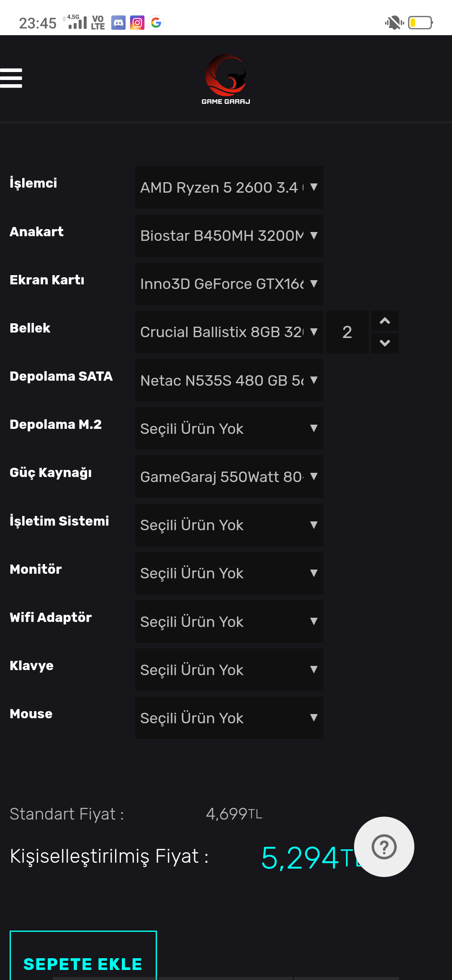The image size is (452, 980).
Task: Increase Bellek quantity with up arrow
Action: [385, 321]
